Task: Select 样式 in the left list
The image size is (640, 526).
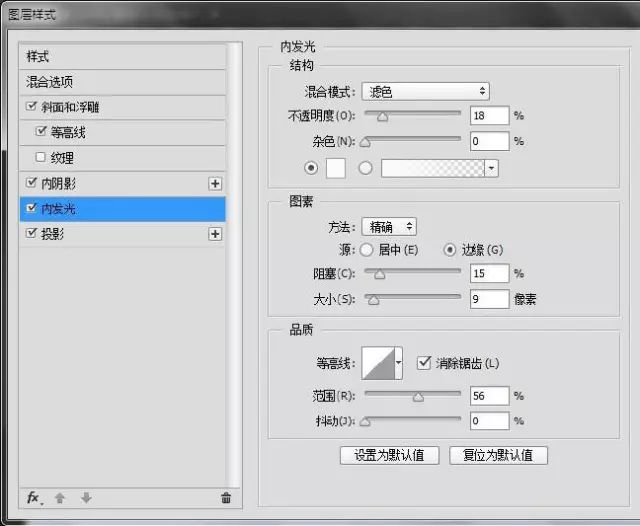Action: (x=122, y=56)
